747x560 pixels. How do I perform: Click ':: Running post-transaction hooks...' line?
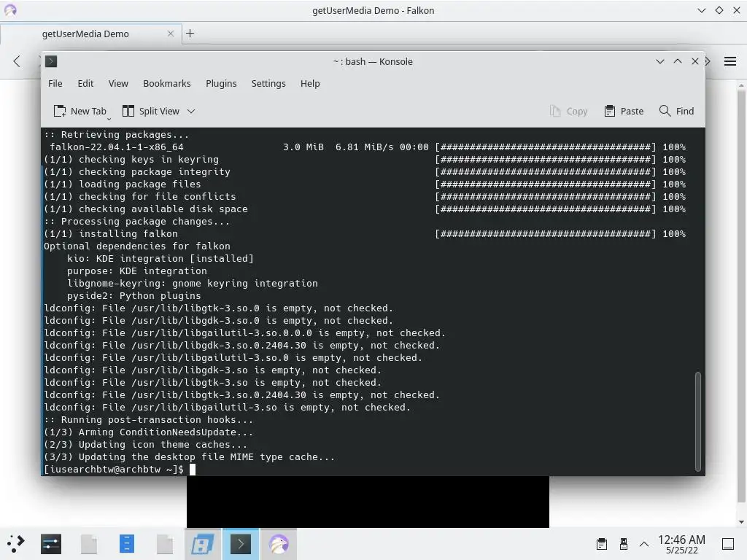149,419
